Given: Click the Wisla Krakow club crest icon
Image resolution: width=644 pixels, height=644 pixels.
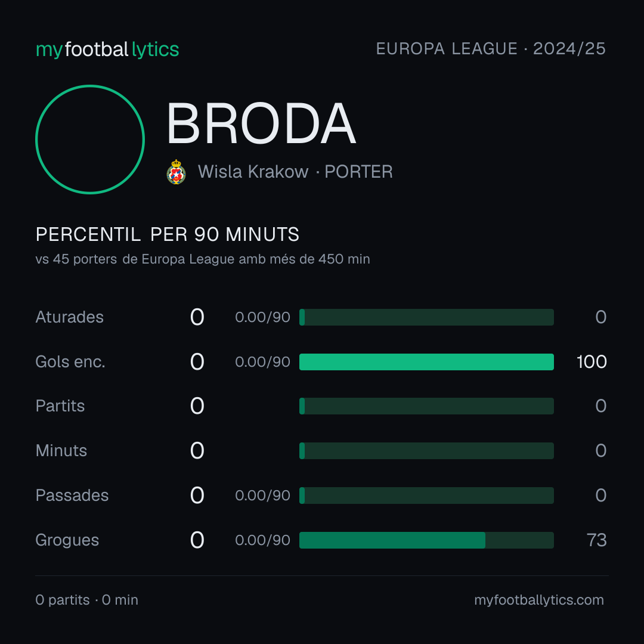Looking at the screenshot, I should [x=176, y=172].
